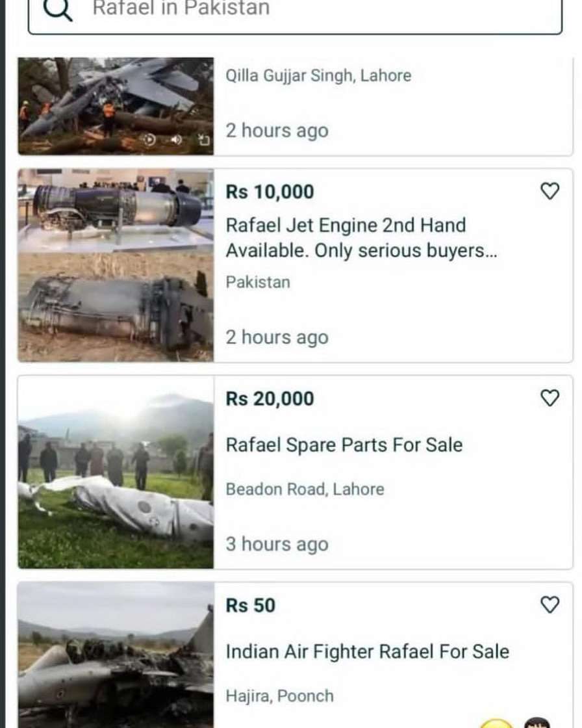Viewport: 582px width, 728px height.
Task: Tap the Rs 50 price
Action: point(251,605)
